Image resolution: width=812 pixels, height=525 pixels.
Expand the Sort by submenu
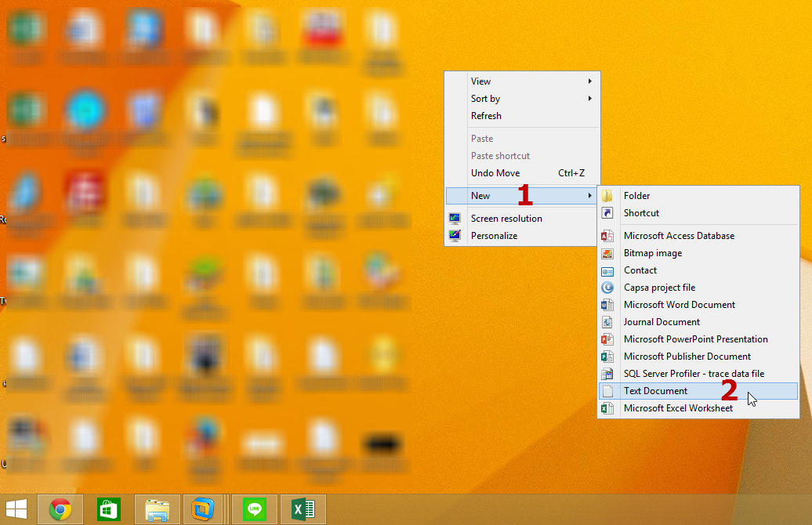point(486,98)
